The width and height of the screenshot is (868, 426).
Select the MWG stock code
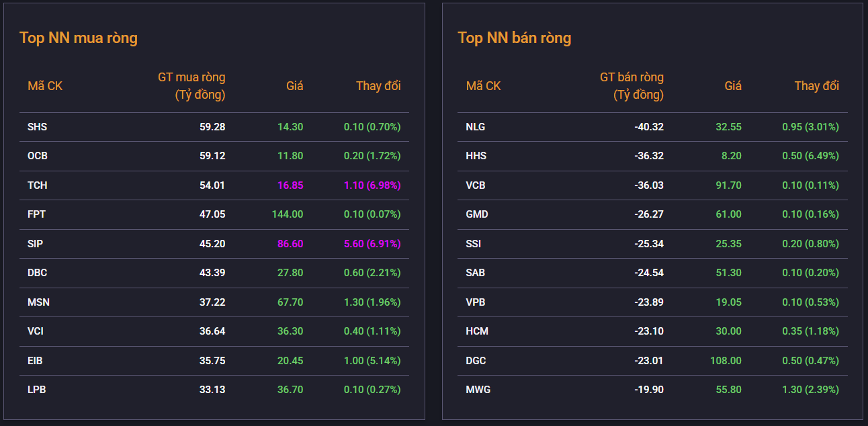pos(478,390)
